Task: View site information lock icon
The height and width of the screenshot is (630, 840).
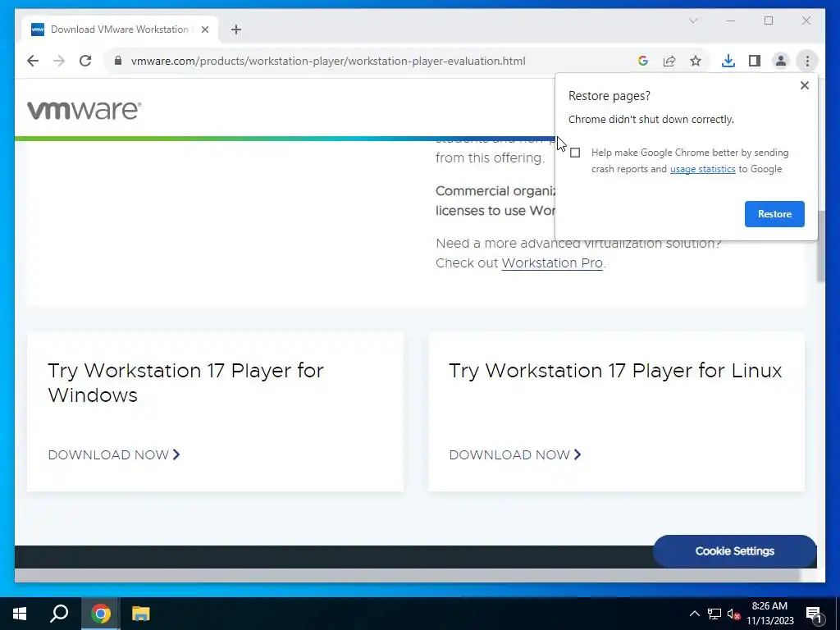Action: pyautogui.click(x=118, y=61)
